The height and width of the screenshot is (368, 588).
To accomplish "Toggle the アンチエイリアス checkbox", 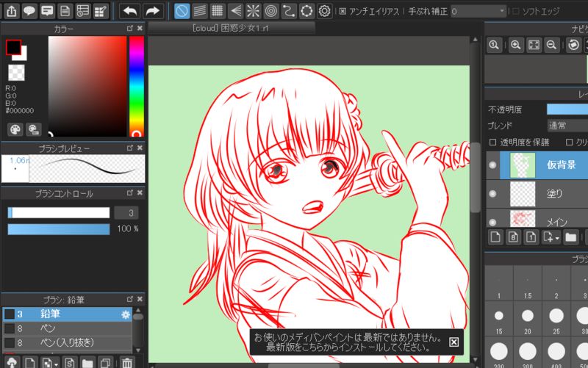I will pyautogui.click(x=343, y=11).
